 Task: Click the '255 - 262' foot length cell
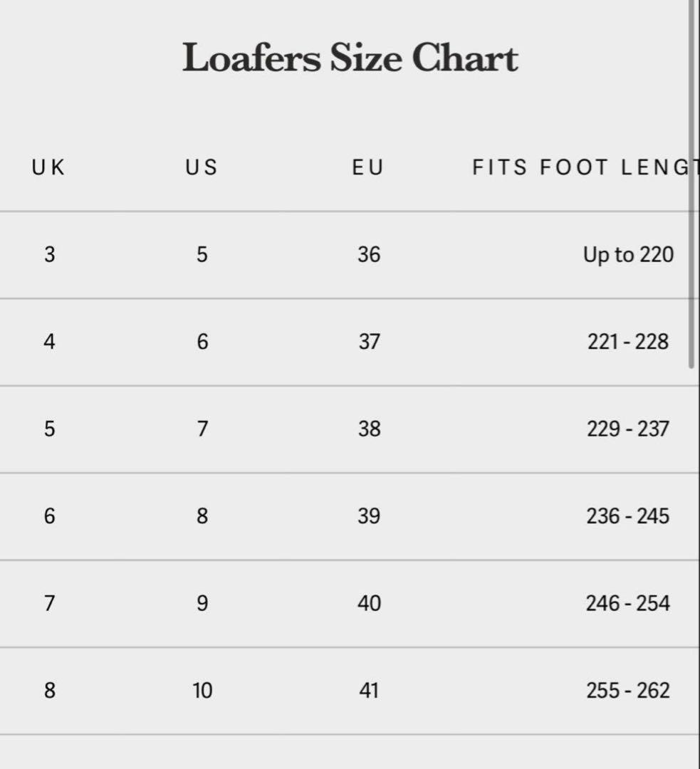click(628, 690)
